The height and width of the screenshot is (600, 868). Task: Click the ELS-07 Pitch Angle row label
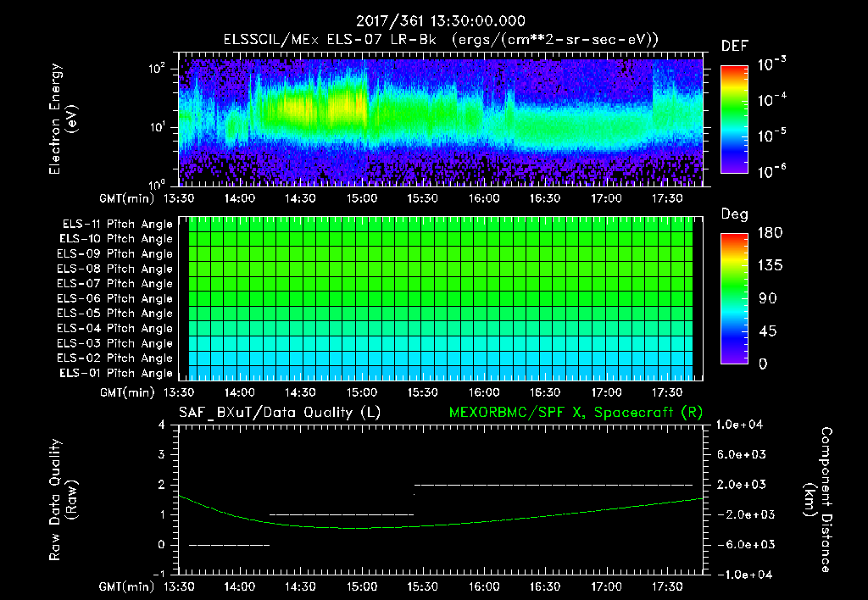(x=115, y=283)
